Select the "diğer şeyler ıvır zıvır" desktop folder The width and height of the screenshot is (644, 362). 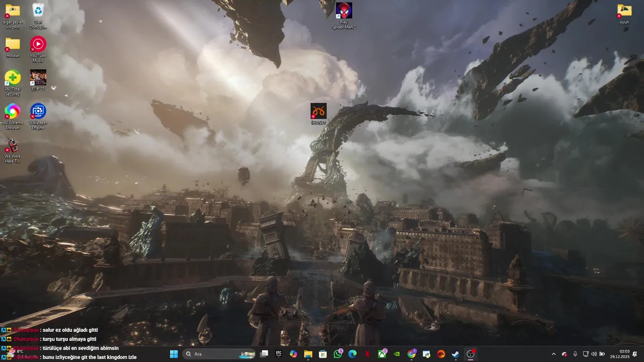click(13, 16)
